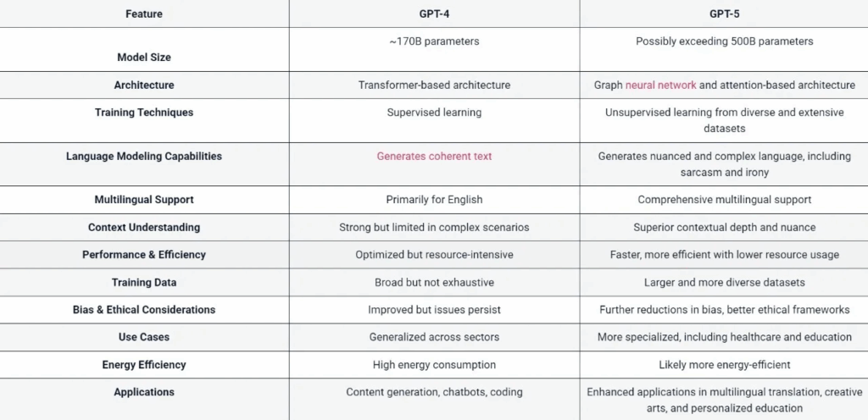The height and width of the screenshot is (420, 868).
Task: Click the GPT-4 column header
Action: pos(434,14)
